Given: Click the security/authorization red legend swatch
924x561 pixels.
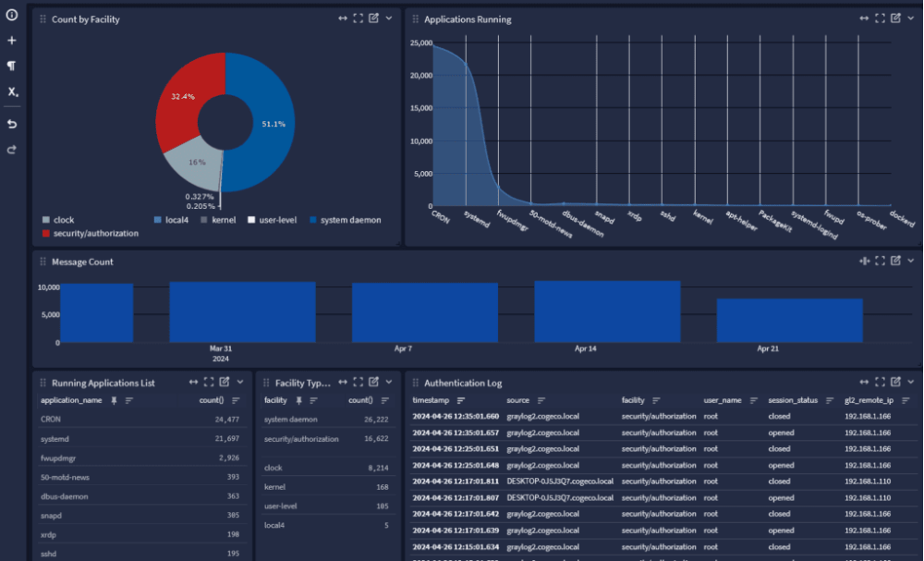Looking at the screenshot, I should click(x=46, y=234).
